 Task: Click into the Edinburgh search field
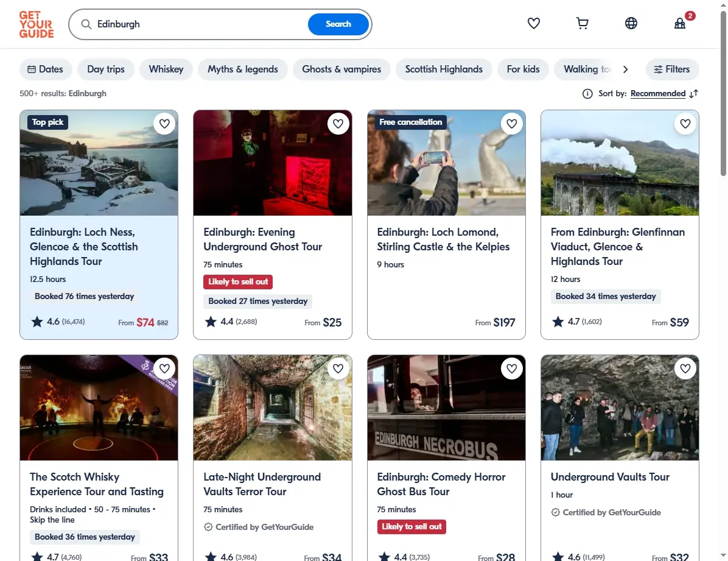[x=200, y=24]
